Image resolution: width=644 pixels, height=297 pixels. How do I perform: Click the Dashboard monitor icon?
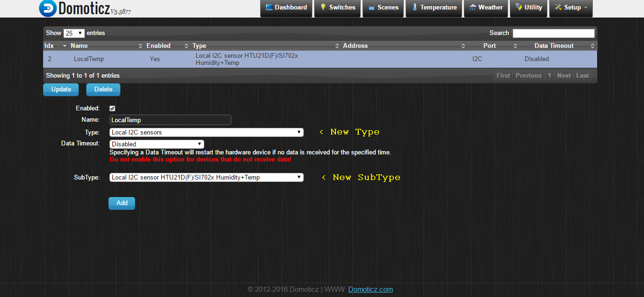coord(269,8)
